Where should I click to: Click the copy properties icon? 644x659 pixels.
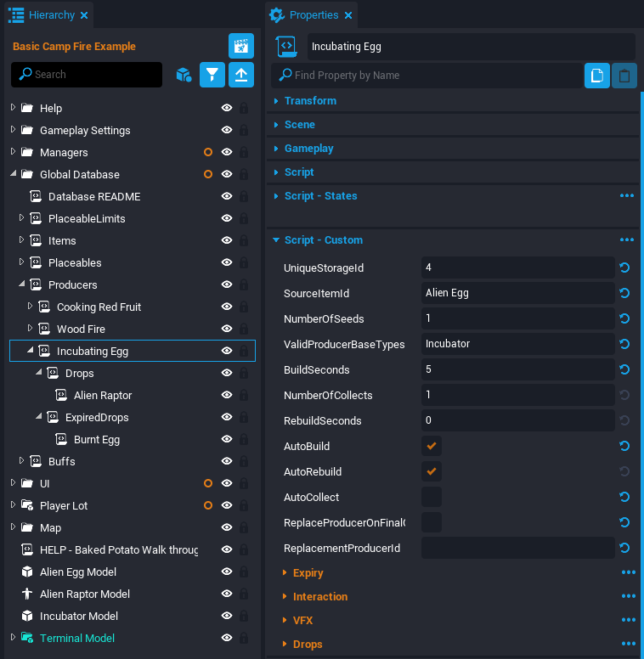click(x=597, y=76)
